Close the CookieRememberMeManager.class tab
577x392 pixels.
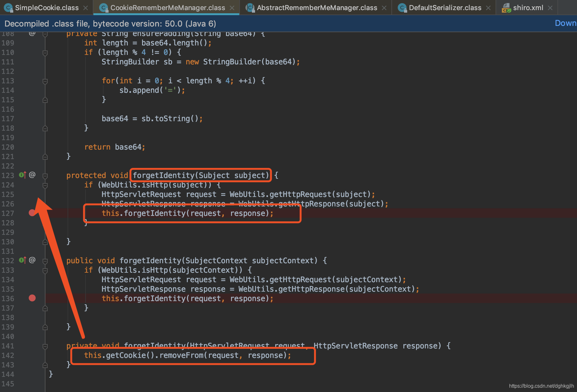pyautogui.click(x=232, y=8)
